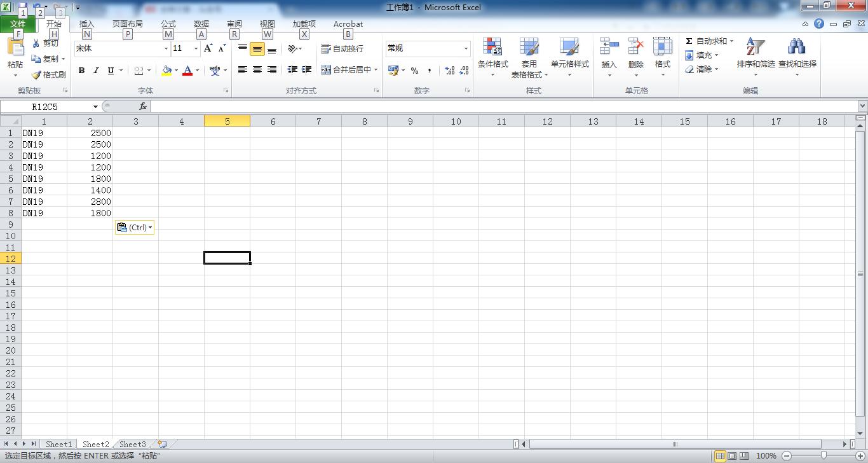Open Find and Select (查找和选择)

click(x=797, y=57)
